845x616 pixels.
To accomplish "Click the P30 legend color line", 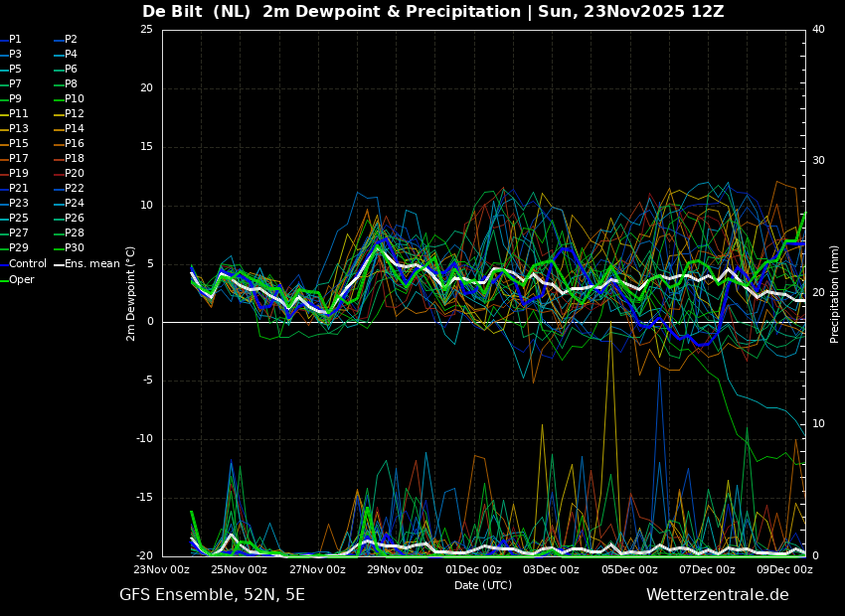I will tap(59, 248).
